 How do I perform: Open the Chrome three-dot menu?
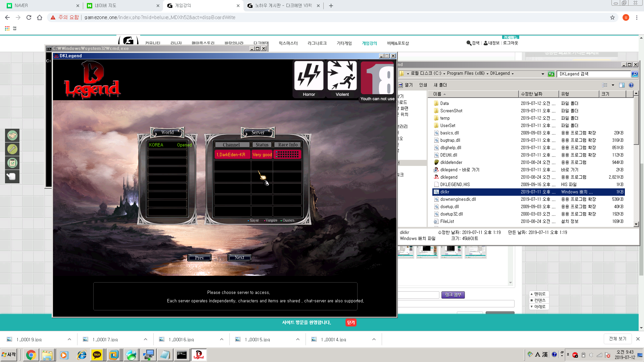637,17
